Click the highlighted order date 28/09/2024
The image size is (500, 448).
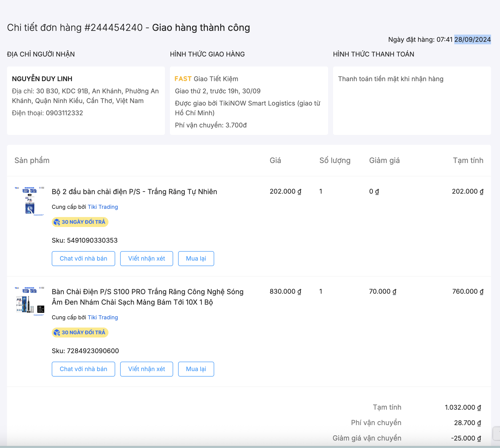(472, 39)
